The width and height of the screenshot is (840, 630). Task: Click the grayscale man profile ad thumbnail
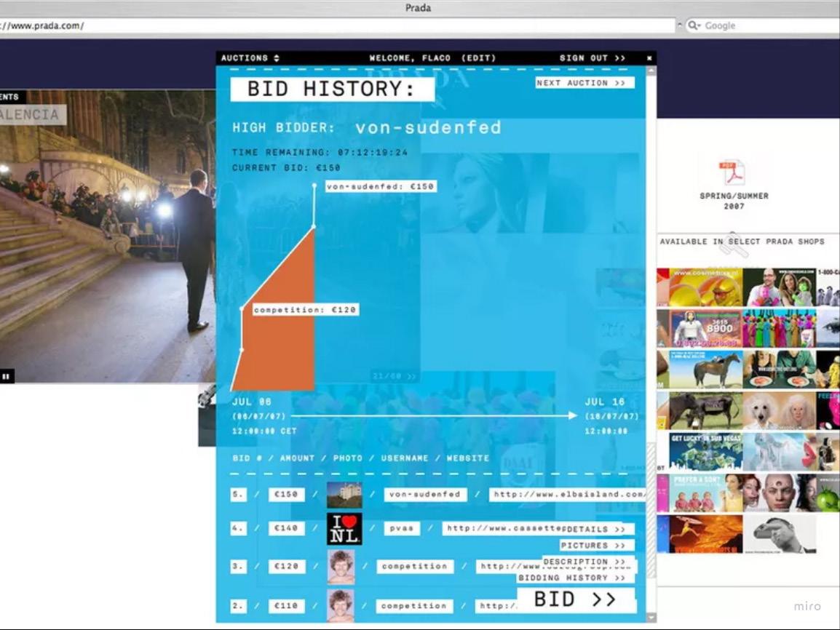(x=780, y=534)
